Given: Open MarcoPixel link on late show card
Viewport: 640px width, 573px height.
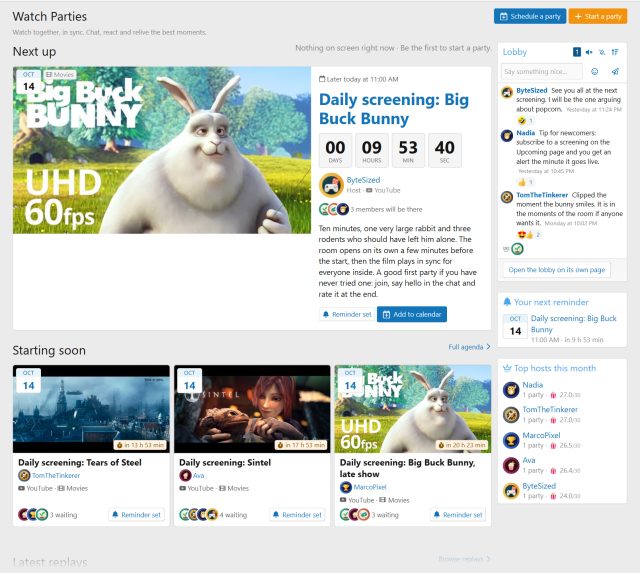Looking at the screenshot, I should click(x=370, y=487).
